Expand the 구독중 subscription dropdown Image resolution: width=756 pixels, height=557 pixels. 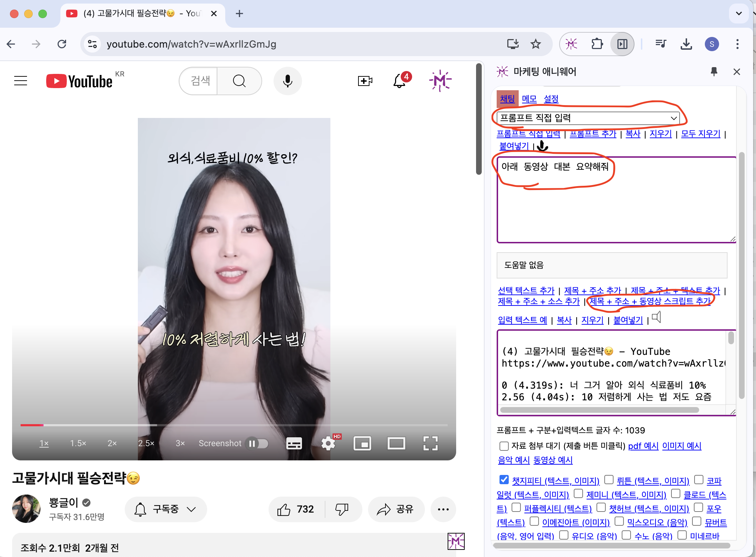coord(166,509)
